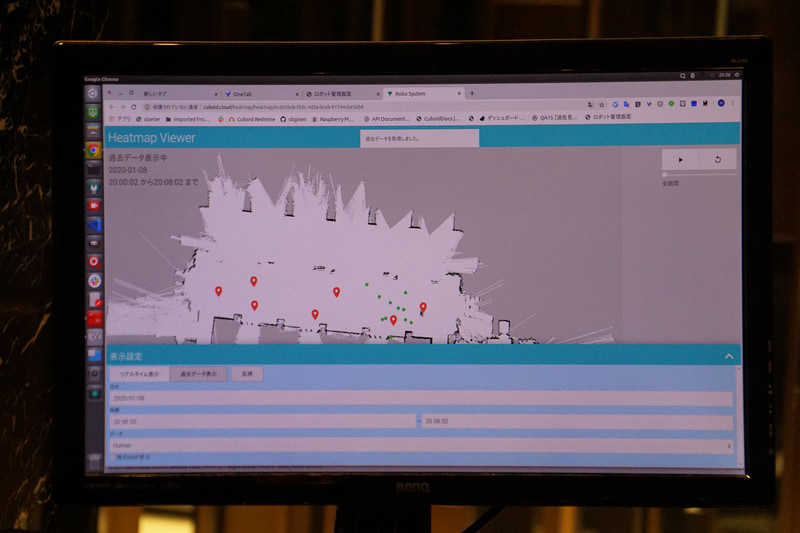Open a new browser tab with plus

click(472, 93)
